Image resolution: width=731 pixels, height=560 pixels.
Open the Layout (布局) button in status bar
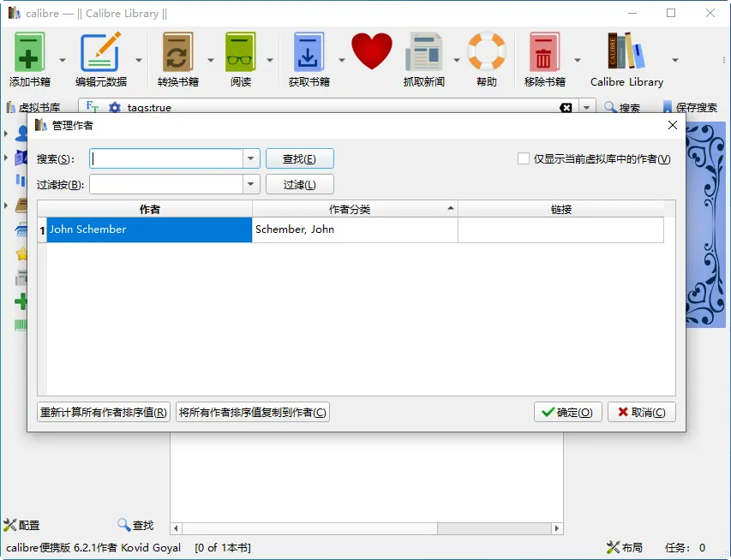(625, 547)
